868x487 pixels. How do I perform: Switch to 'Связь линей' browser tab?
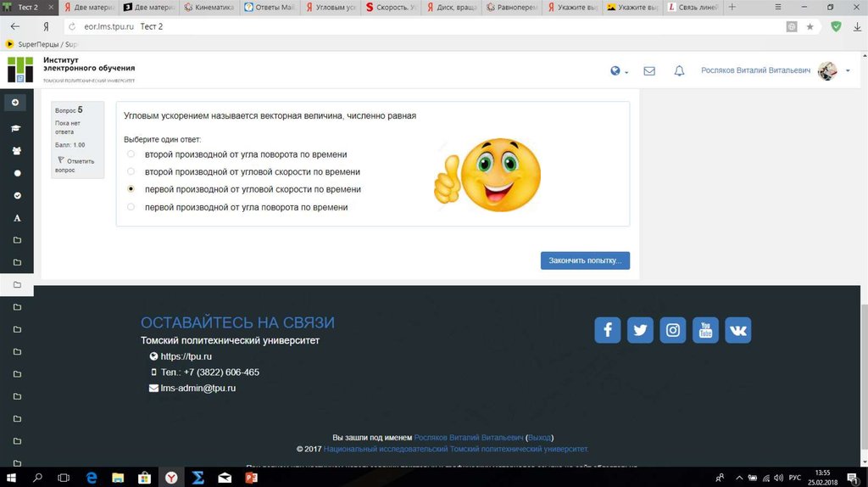(693, 7)
